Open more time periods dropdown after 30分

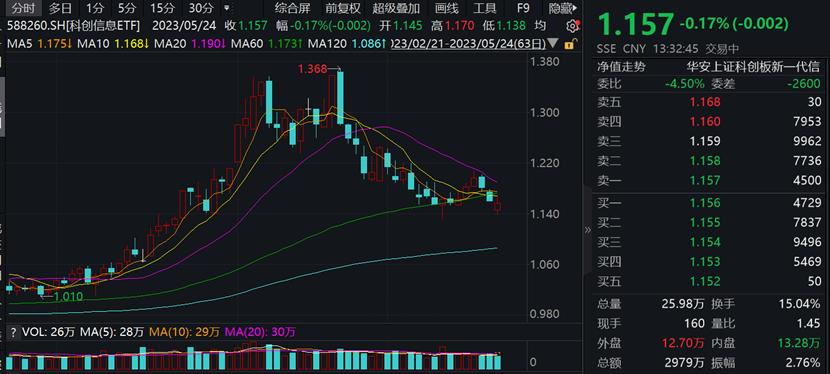click(227, 8)
